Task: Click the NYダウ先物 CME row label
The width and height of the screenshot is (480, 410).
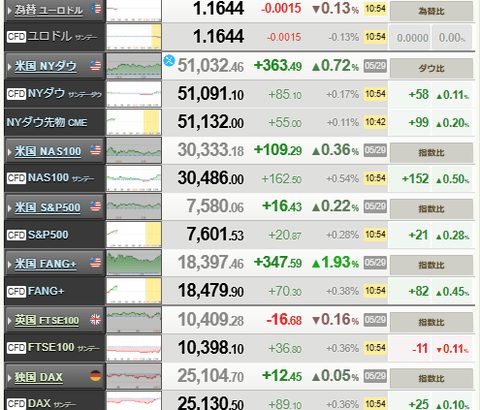Action: click(47, 122)
